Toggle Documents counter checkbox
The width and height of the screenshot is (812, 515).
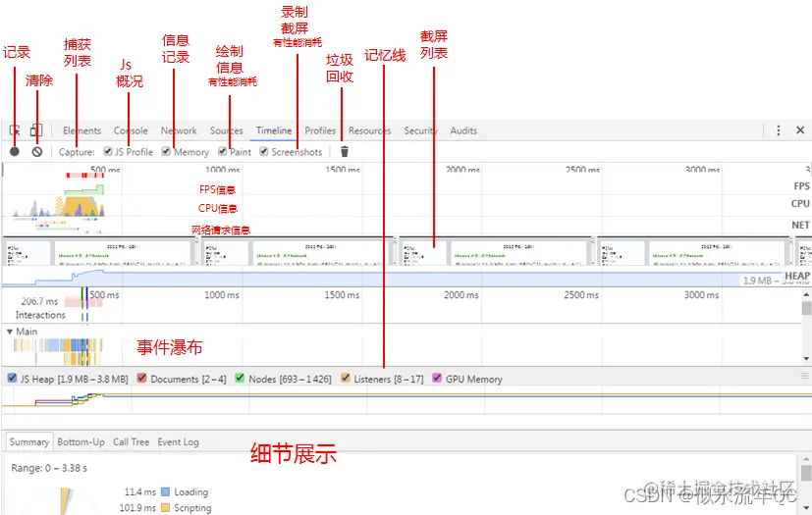[x=141, y=378]
